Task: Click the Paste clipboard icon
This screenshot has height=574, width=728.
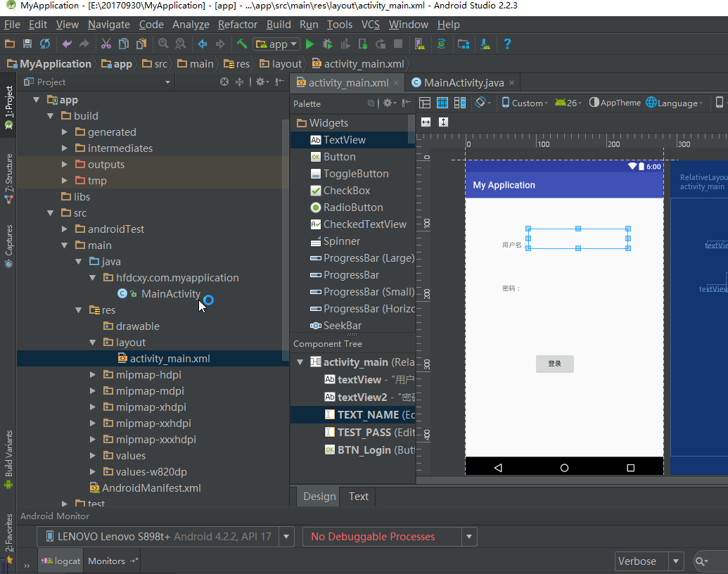Action: (141, 44)
